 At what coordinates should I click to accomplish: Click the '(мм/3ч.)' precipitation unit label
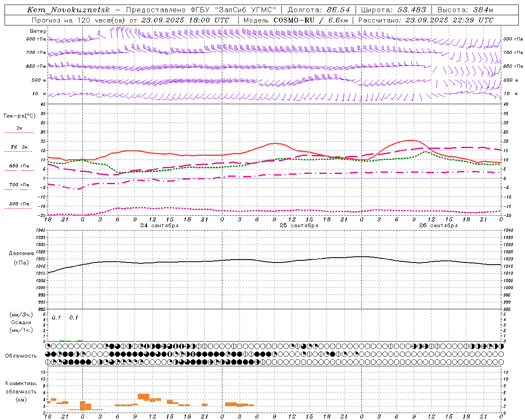pos(21,315)
